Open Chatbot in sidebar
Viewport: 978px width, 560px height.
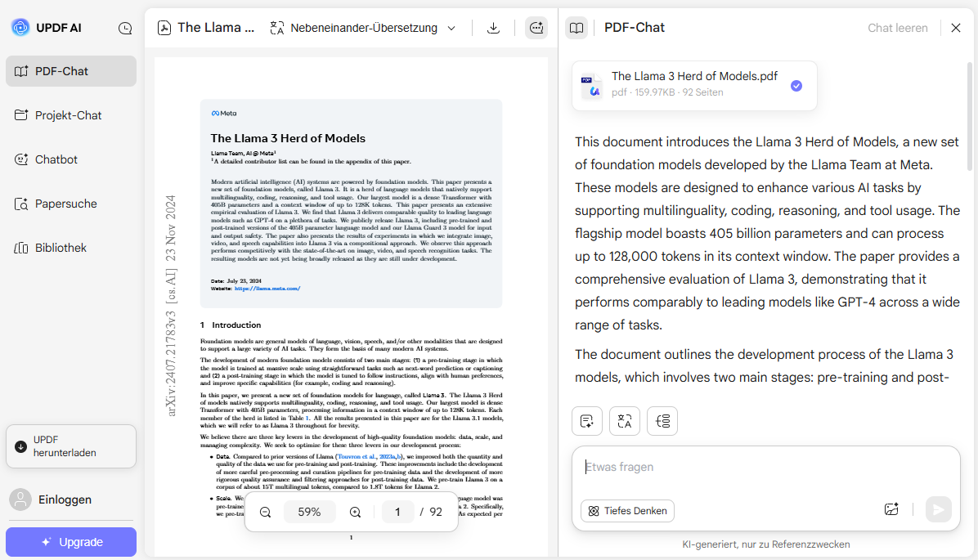[x=71, y=159]
